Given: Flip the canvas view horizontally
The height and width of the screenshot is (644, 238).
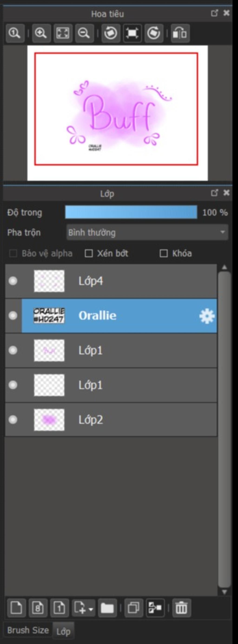Looking at the screenshot, I should [x=180, y=33].
